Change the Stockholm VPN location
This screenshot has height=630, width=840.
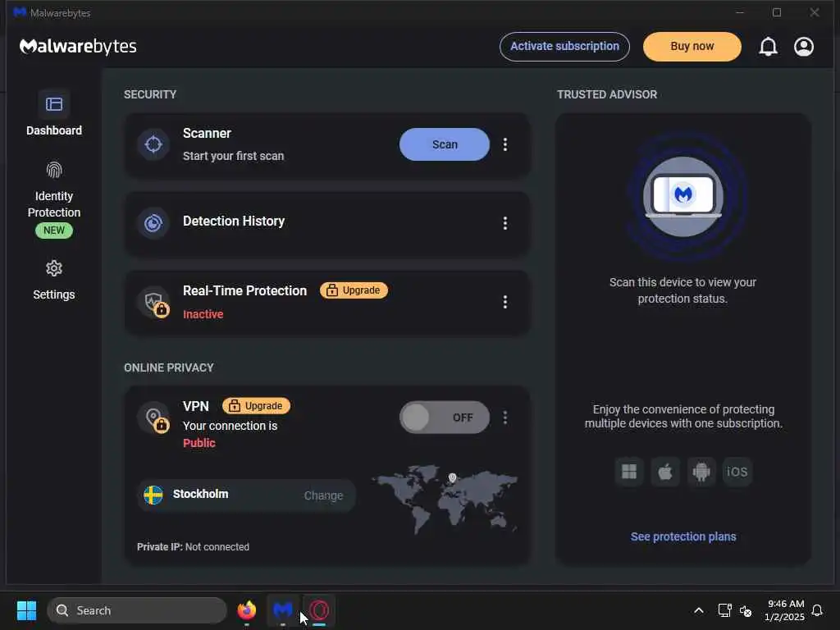pyautogui.click(x=323, y=495)
